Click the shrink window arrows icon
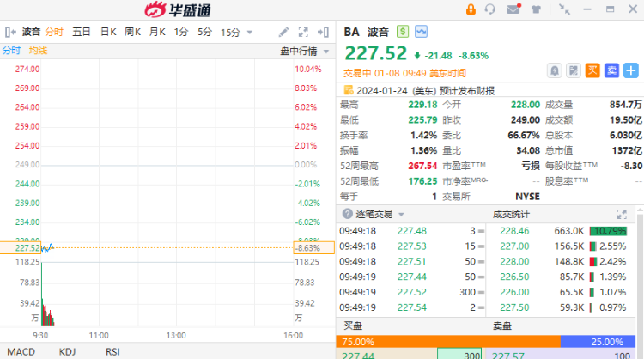This screenshot has height=359, width=644. (x=564, y=9)
